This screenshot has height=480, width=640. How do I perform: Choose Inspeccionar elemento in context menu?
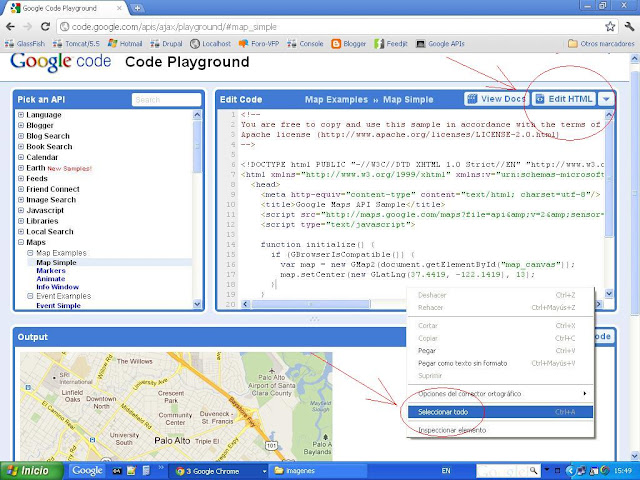[x=500, y=430]
